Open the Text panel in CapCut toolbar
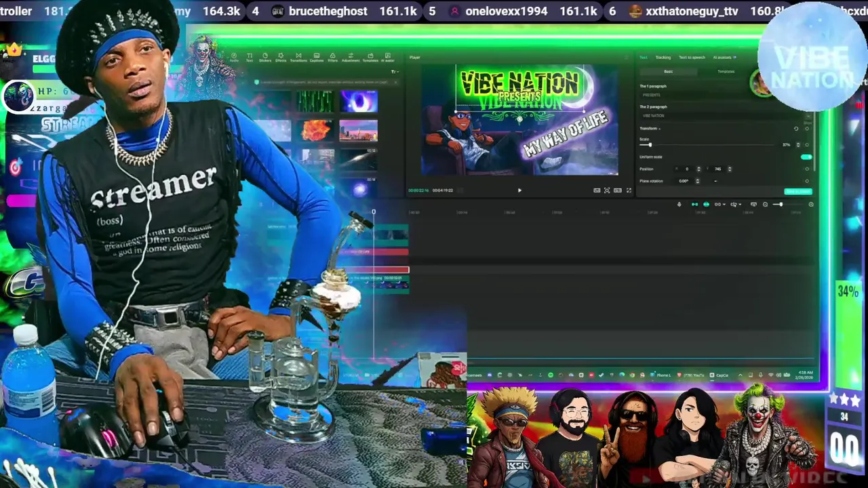 pyautogui.click(x=250, y=58)
